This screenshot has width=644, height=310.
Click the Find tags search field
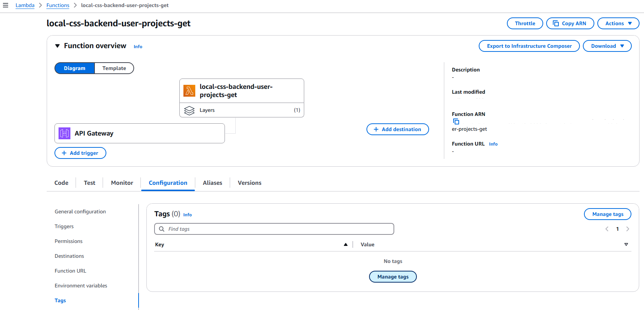point(274,229)
